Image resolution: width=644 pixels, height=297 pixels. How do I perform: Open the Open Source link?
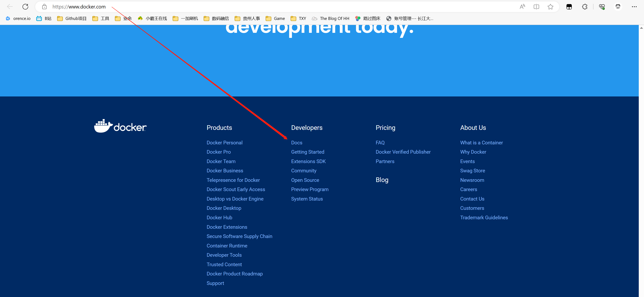(x=305, y=180)
